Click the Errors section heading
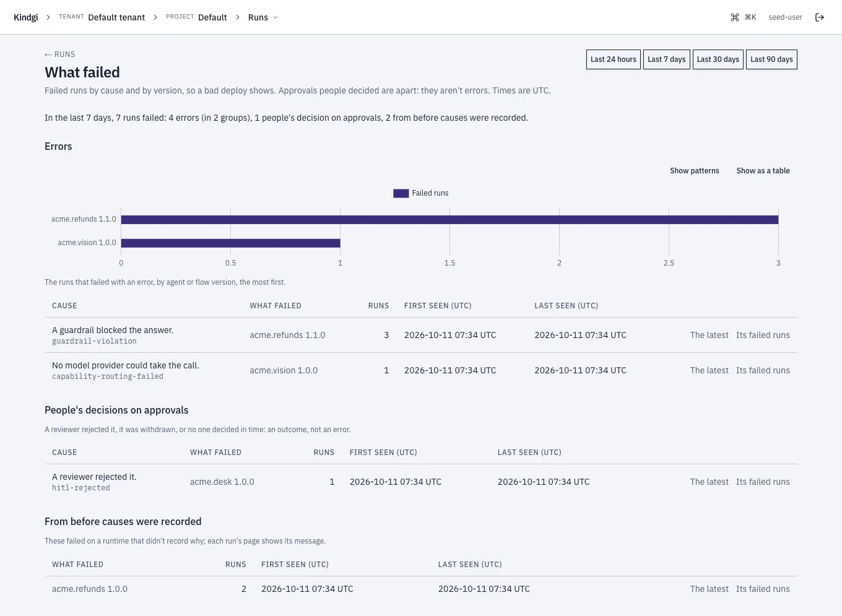 coord(58,146)
